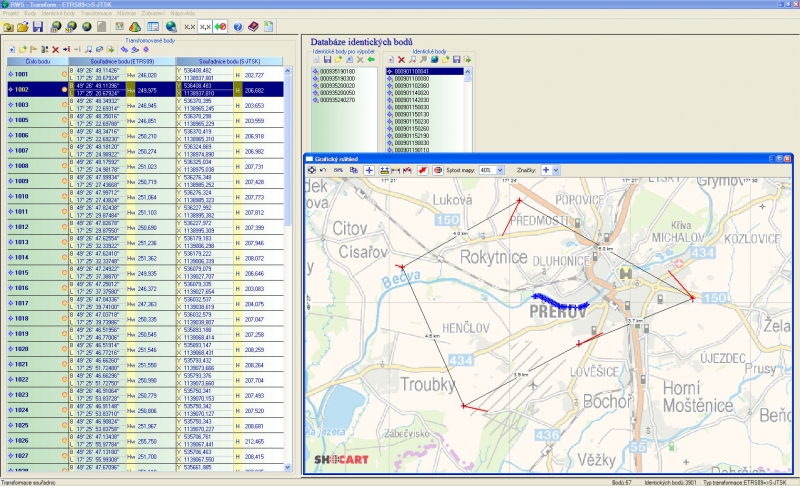Screen dimensions: 800x486
Task: Click the add new point icon in Transformované body toolbar
Action: click(x=12, y=49)
